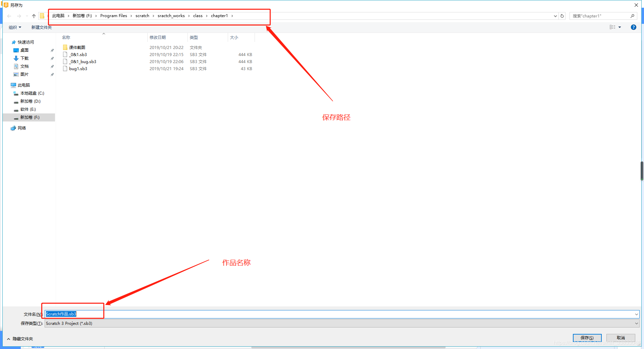Expand view options dropdown arrow
The height and width of the screenshot is (349, 644).
click(620, 27)
